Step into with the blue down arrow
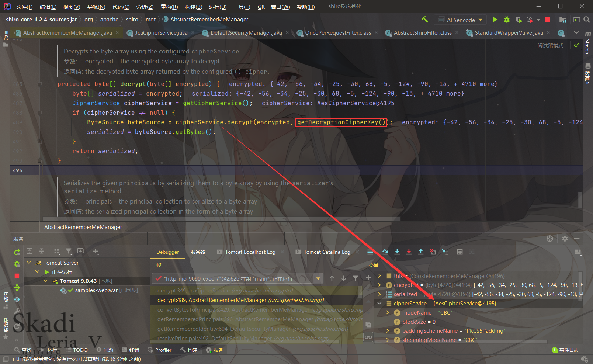 click(397, 252)
